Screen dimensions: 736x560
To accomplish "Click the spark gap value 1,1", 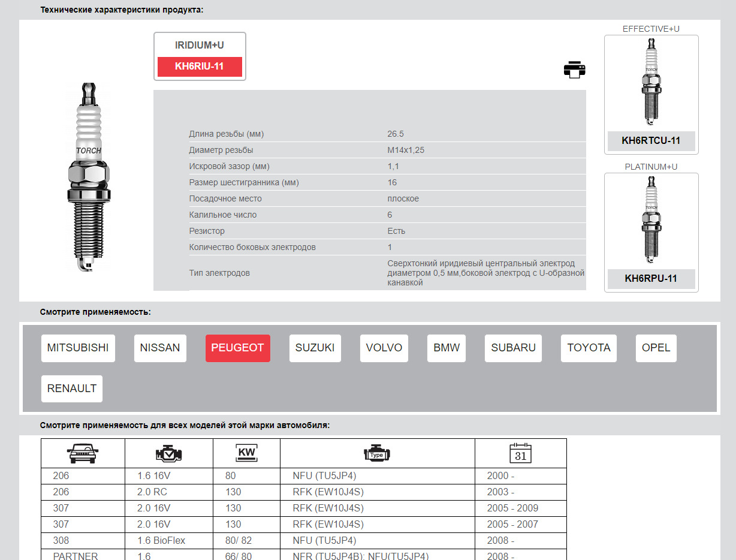I will click(x=393, y=167).
